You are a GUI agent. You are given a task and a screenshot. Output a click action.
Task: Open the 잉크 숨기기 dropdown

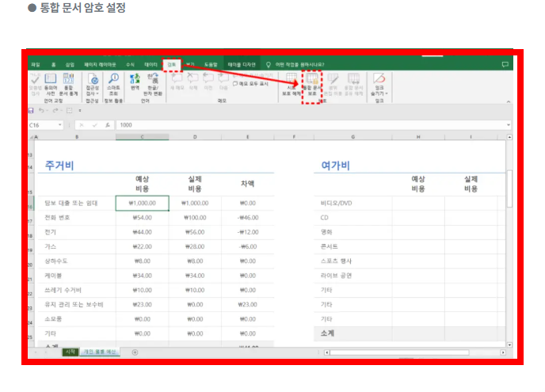(379, 85)
